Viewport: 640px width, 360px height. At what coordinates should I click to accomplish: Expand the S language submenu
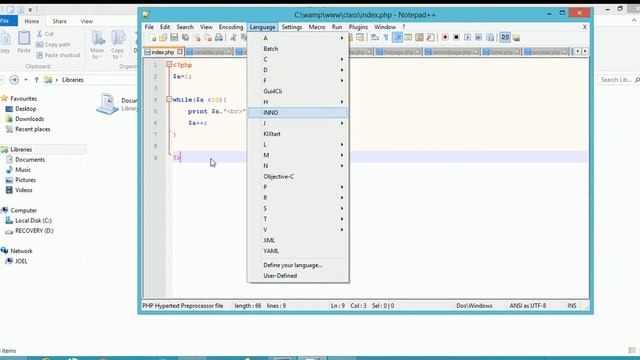tap(298, 209)
